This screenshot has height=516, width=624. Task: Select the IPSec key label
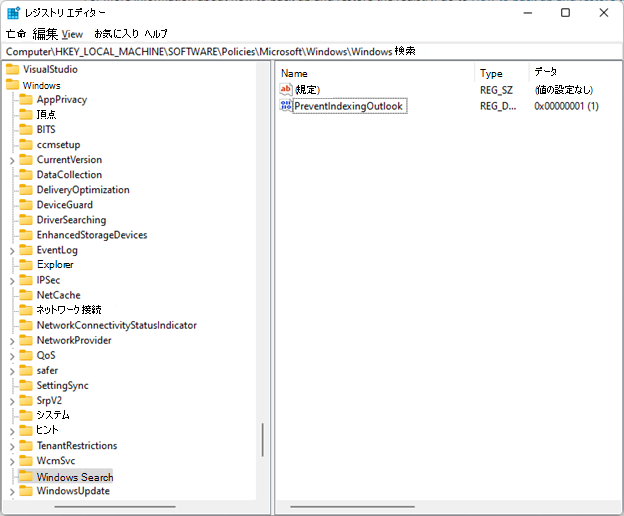(x=49, y=280)
